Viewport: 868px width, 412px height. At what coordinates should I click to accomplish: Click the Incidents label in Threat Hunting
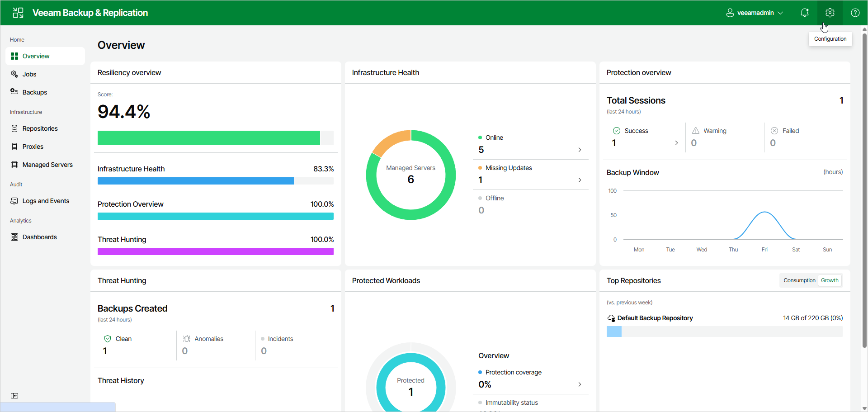coord(280,339)
